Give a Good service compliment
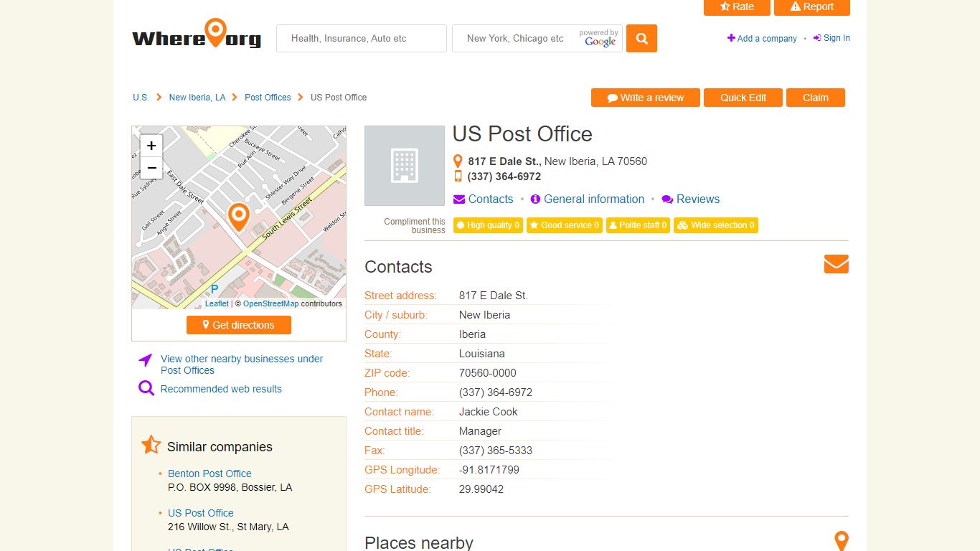This screenshot has width=980, height=551. coord(565,225)
